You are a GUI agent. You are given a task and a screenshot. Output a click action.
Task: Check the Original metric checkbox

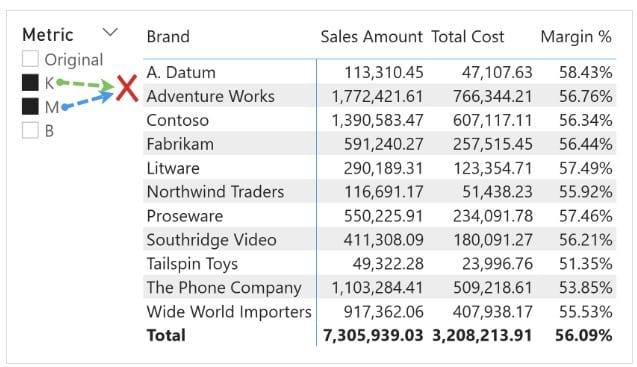[30, 59]
